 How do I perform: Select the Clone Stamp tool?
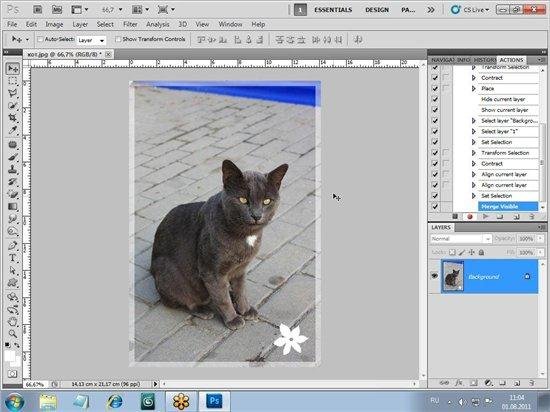[x=13, y=169]
